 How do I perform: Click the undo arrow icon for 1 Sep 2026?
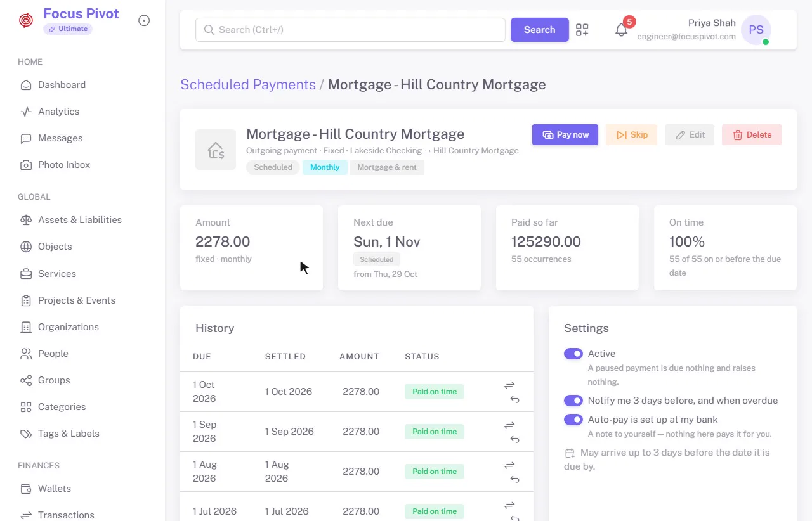(x=514, y=439)
